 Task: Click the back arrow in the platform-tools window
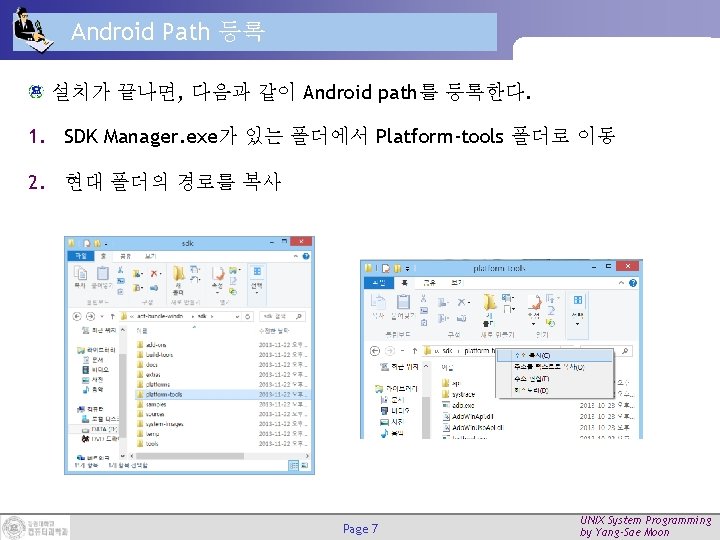pos(375,351)
